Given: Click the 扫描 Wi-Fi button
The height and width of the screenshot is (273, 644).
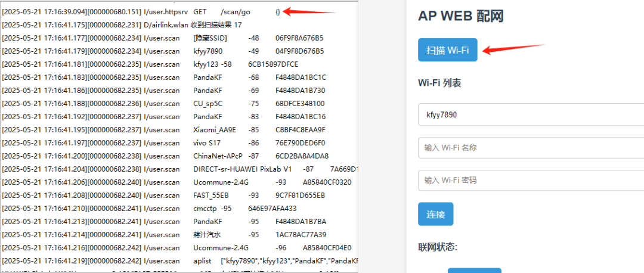Looking at the screenshot, I should click(x=448, y=50).
